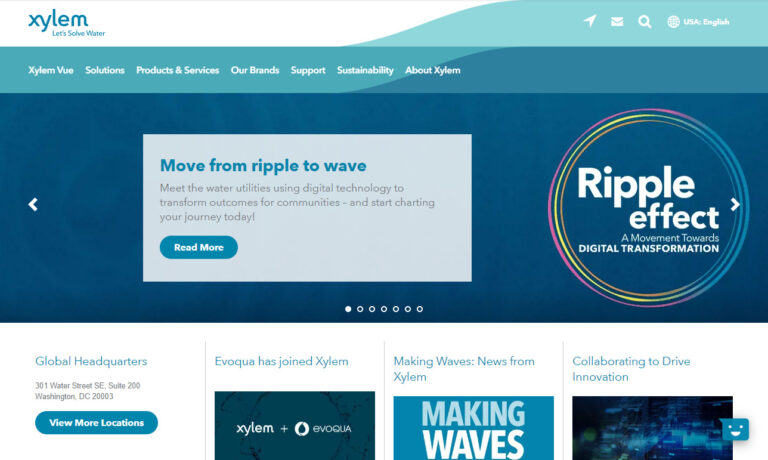Open the Move from ripple to wave heading
768x460 pixels.
(x=263, y=166)
